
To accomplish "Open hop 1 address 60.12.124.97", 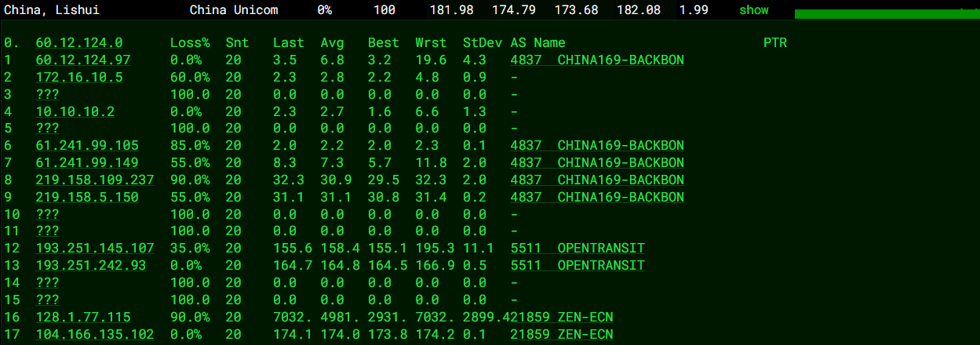I will pos(82,60).
